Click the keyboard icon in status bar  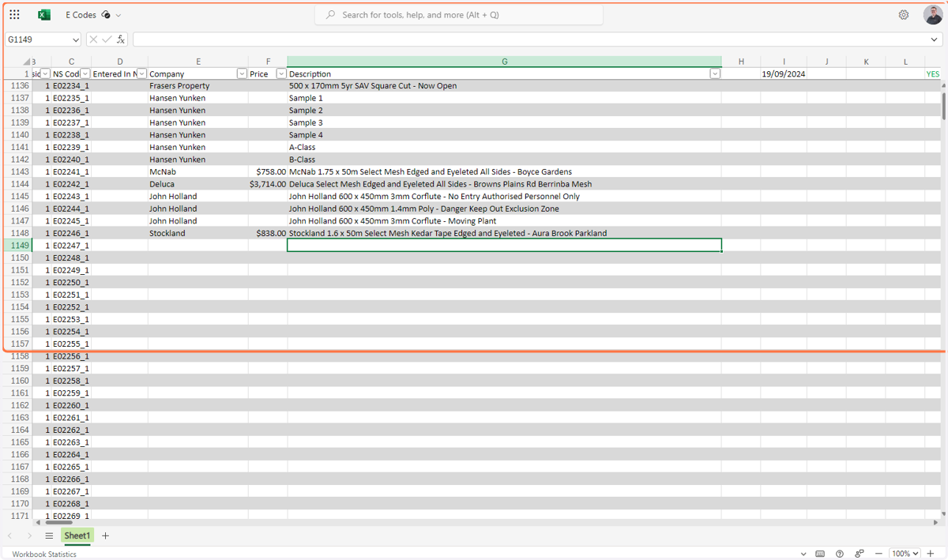[820, 554]
